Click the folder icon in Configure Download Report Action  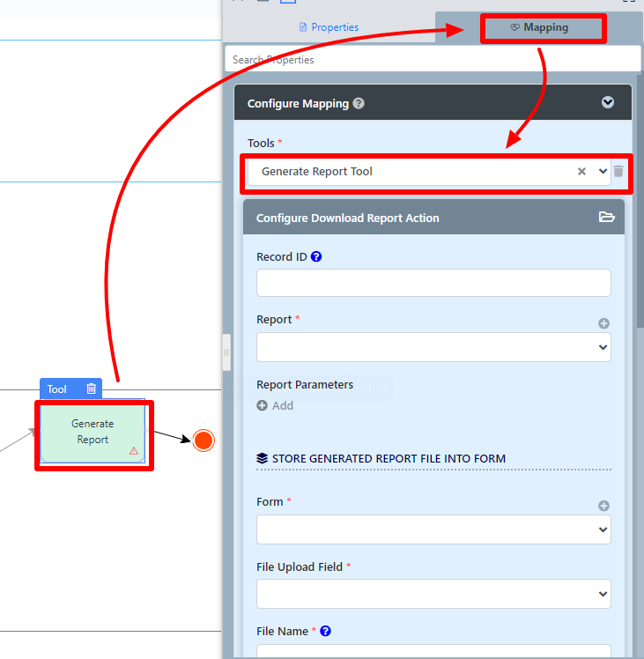click(x=606, y=218)
